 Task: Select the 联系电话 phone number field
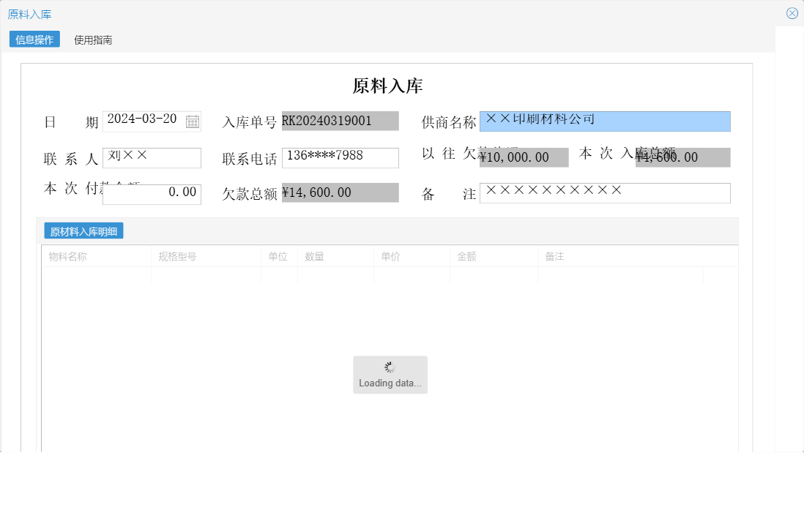coord(339,157)
